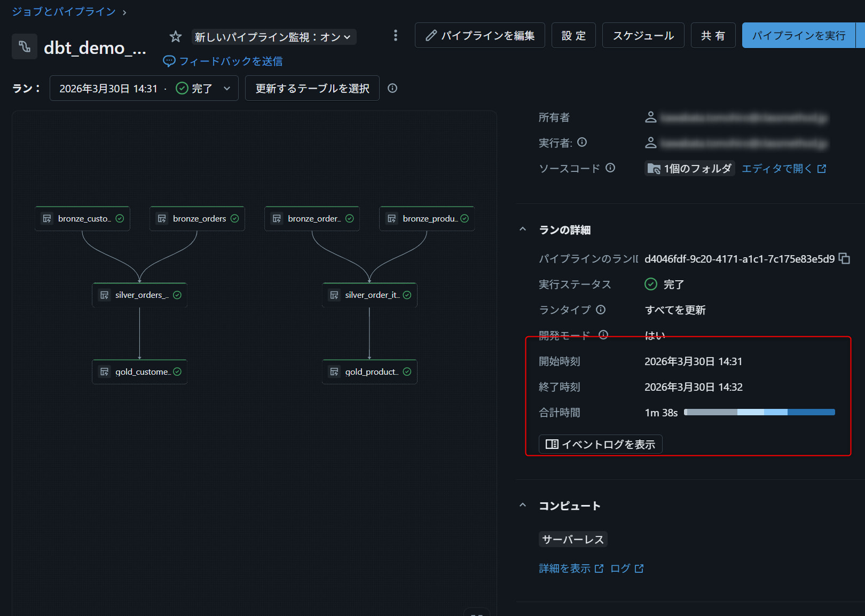The height and width of the screenshot is (616, 865).
Task: Select the silver_order_it graph node
Action: [x=369, y=295]
